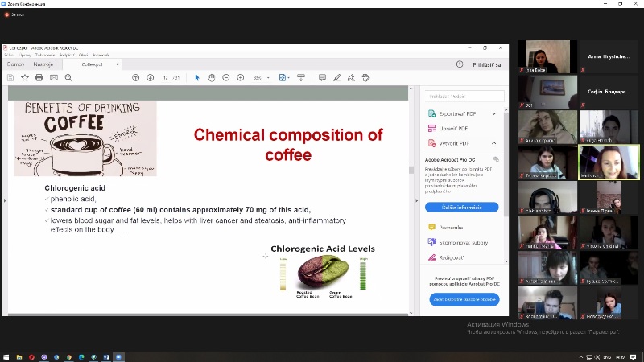
Task: Open notification center in system tray
Action: (x=634, y=357)
